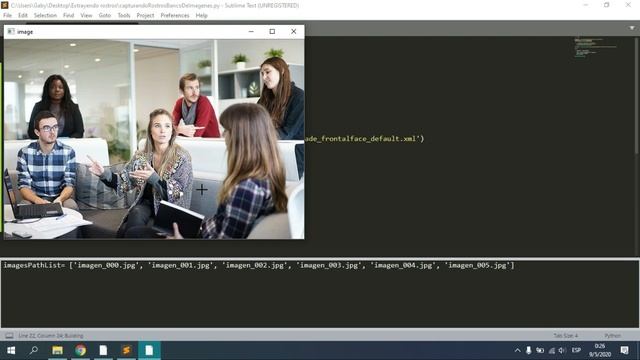640x360 pixels.
Task: Open the network tray icon
Action: coord(551,350)
